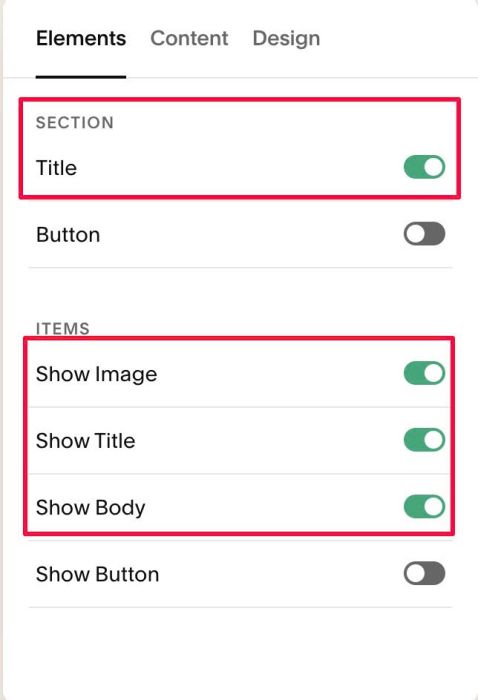
Task: Click the Show Image label text
Action: [x=96, y=374]
